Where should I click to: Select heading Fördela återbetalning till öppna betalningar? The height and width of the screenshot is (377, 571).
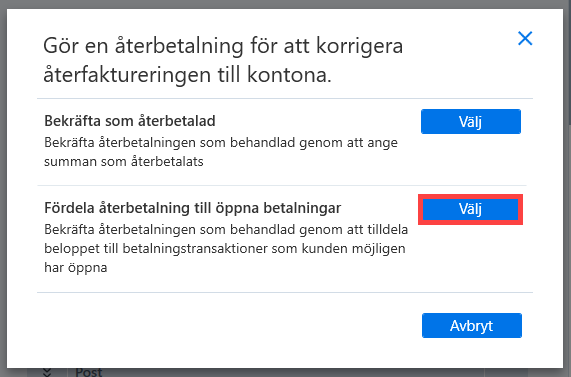pos(193,208)
